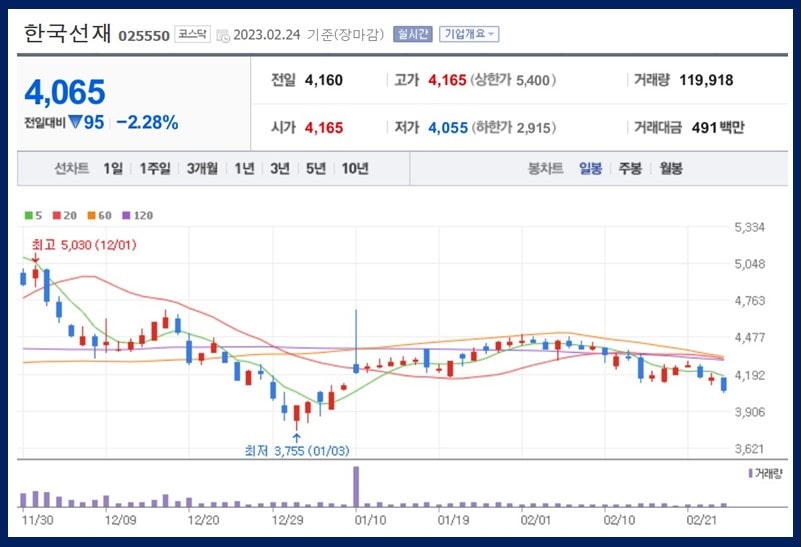Click the -2.28% change value

(147, 123)
